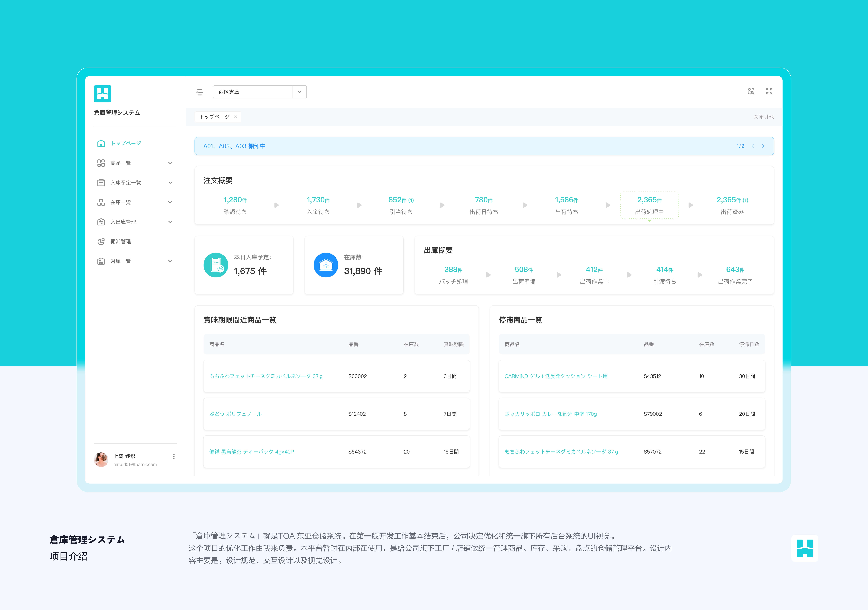Open the ぶどう ポリフェノール product link

tap(236, 414)
